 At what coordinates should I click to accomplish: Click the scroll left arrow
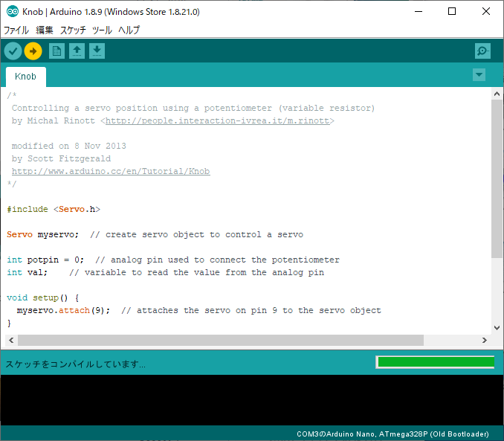[x=11, y=341]
